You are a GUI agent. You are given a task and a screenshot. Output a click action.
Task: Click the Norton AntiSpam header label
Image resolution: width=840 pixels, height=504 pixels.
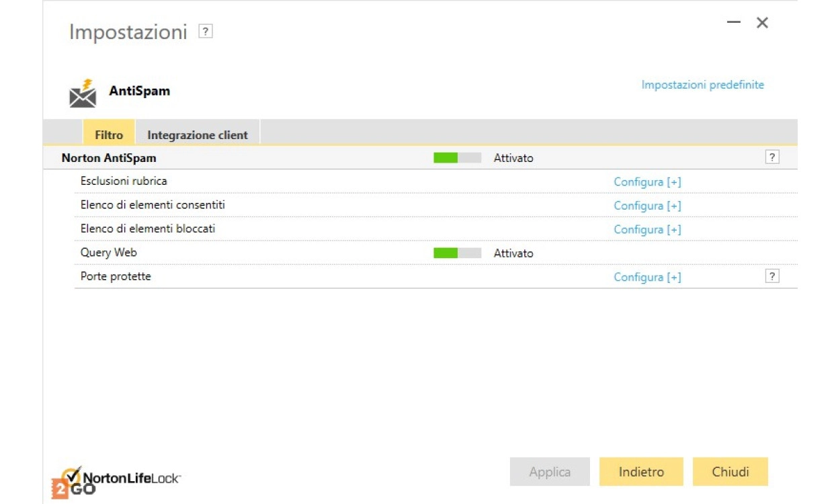109,158
